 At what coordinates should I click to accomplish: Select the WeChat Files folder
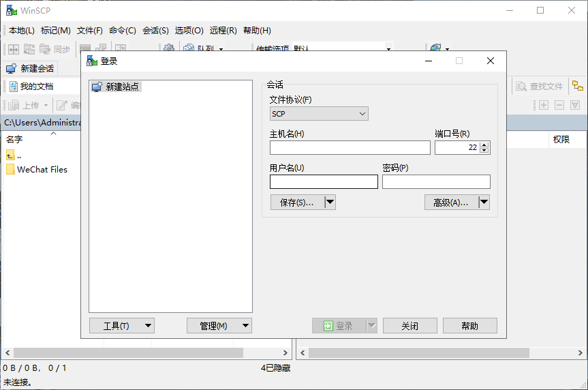coord(37,170)
